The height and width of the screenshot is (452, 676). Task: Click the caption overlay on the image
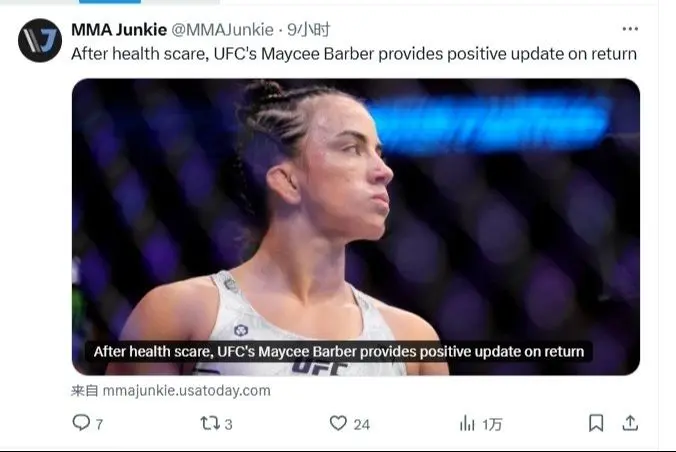[338, 352]
